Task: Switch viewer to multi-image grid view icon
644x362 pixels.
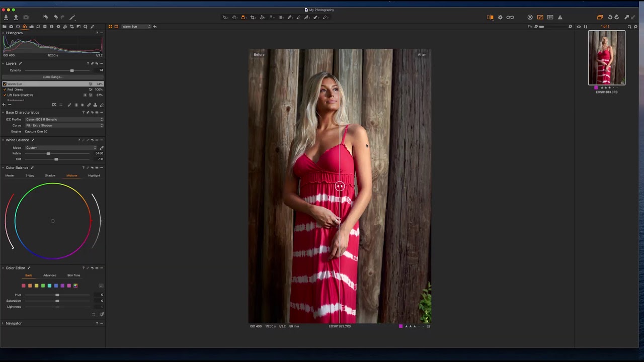Action: 110,27
